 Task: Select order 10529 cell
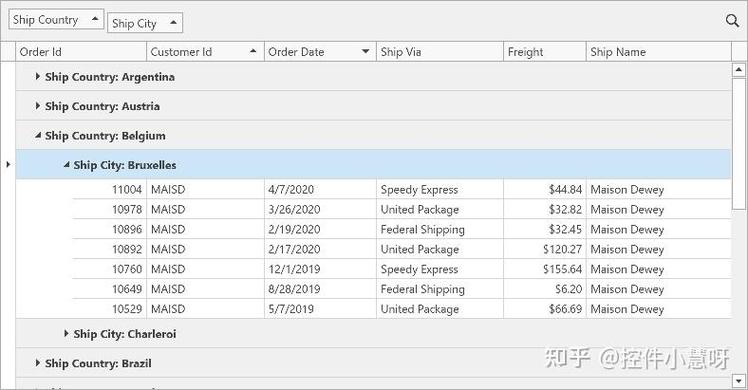(x=110, y=309)
